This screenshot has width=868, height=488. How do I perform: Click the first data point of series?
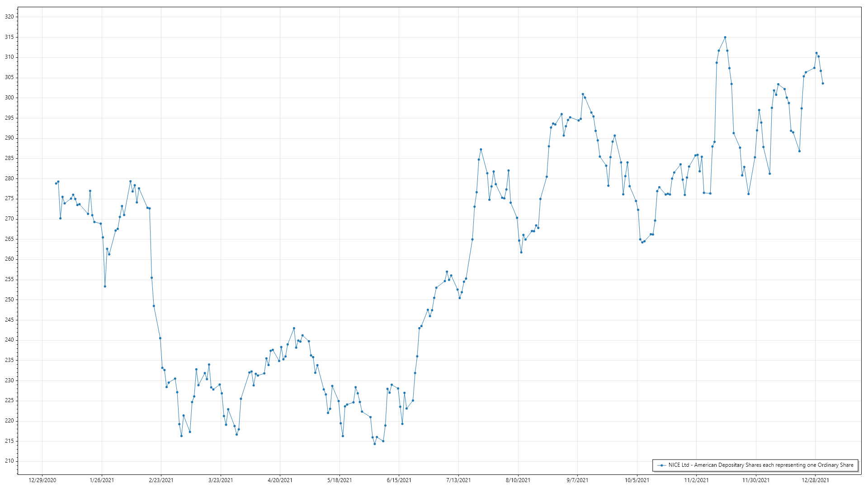pyautogui.click(x=56, y=183)
